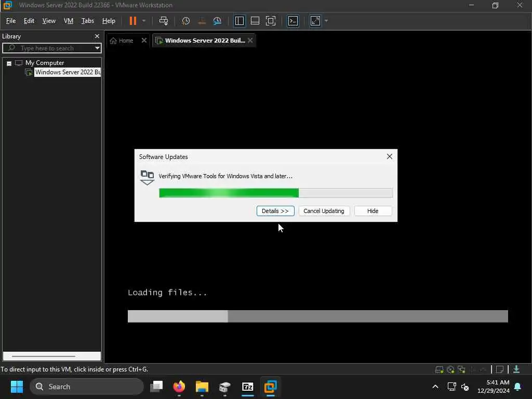Open the box-shaped installer app on taskbar
This screenshot has width=532, height=399.
[x=224, y=387]
